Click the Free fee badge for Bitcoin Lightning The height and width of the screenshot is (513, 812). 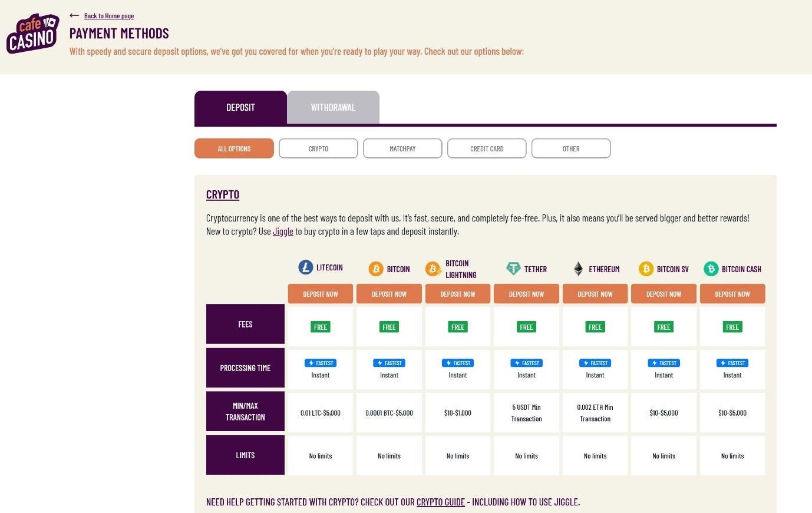pyautogui.click(x=458, y=327)
